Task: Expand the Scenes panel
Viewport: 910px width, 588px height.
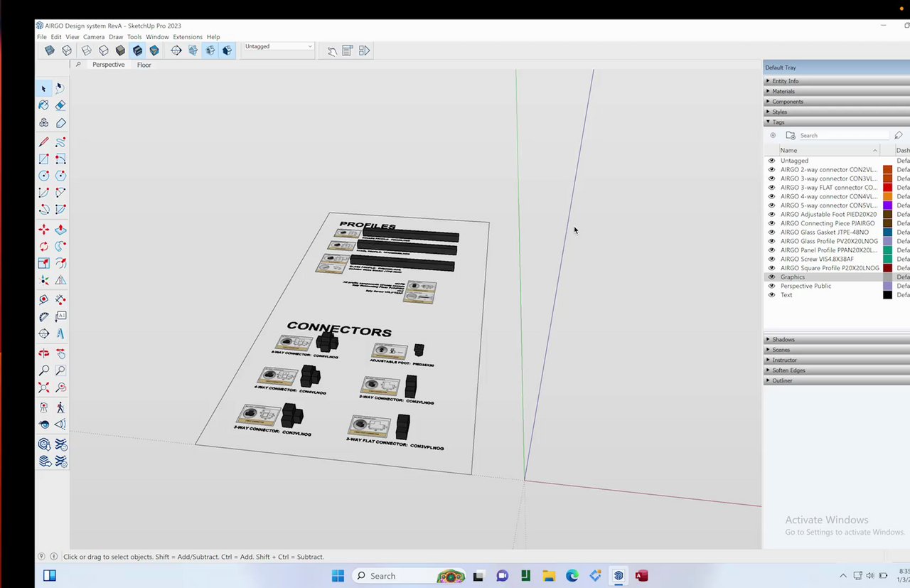Action: tap(836, 350)
